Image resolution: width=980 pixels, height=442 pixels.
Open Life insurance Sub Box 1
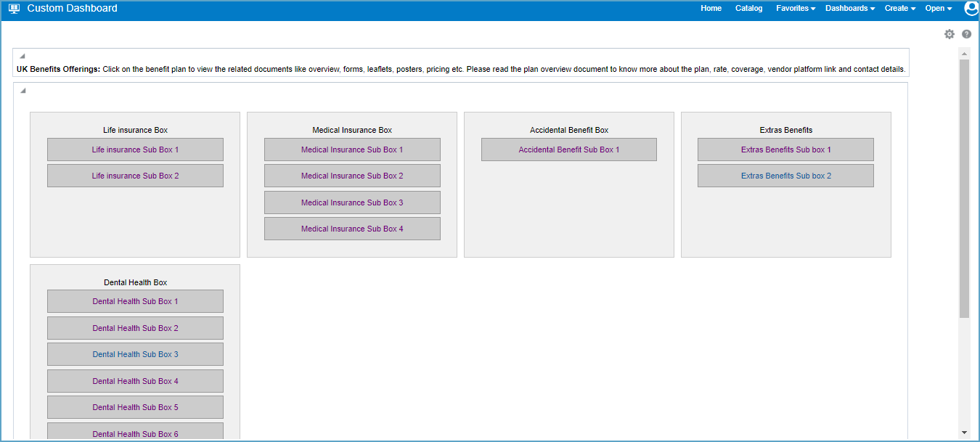click(x=135, y=150)
